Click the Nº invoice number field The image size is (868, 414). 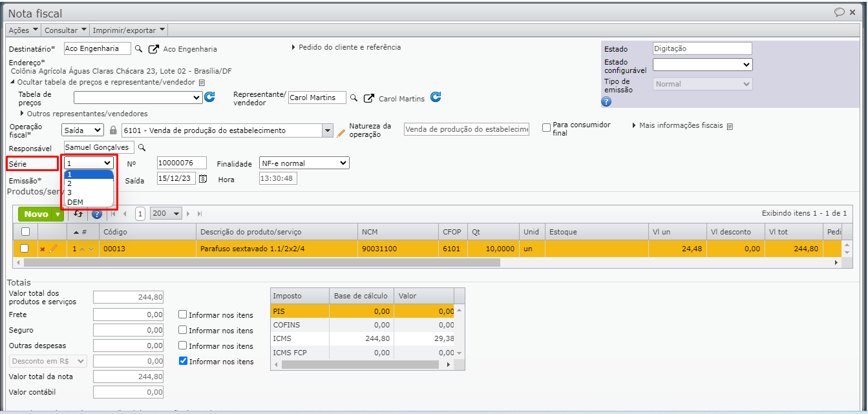tap(182, 163)
